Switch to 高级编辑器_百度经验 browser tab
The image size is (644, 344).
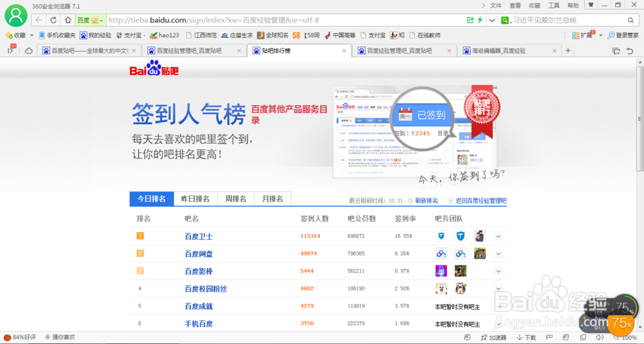(x=509, y=51)
